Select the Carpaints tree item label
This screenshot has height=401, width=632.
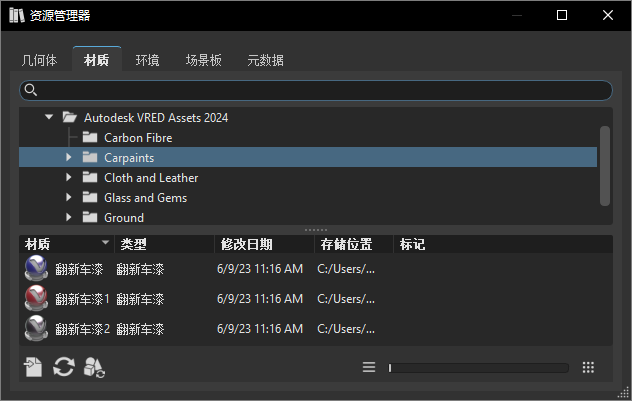[x=129, y=158]
